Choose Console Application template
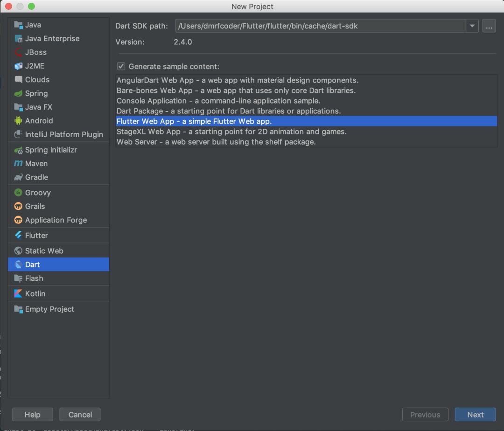This screenshot has width=504, height=431. (306, 101)
